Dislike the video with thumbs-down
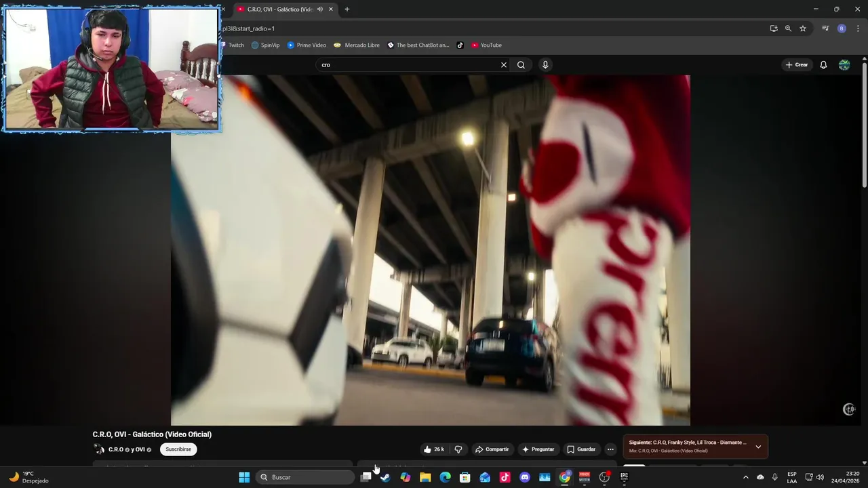Viewport: 868px width, 488px height. point(458,449)
